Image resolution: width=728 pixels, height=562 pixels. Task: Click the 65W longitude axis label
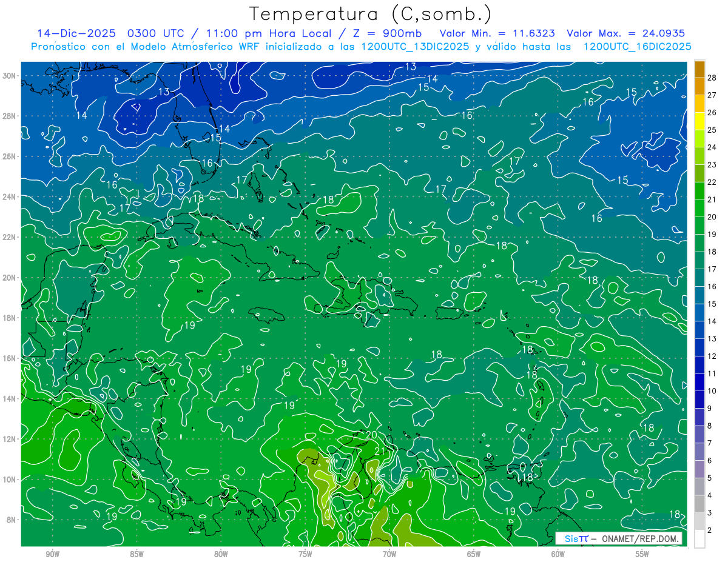coord(474,555)
